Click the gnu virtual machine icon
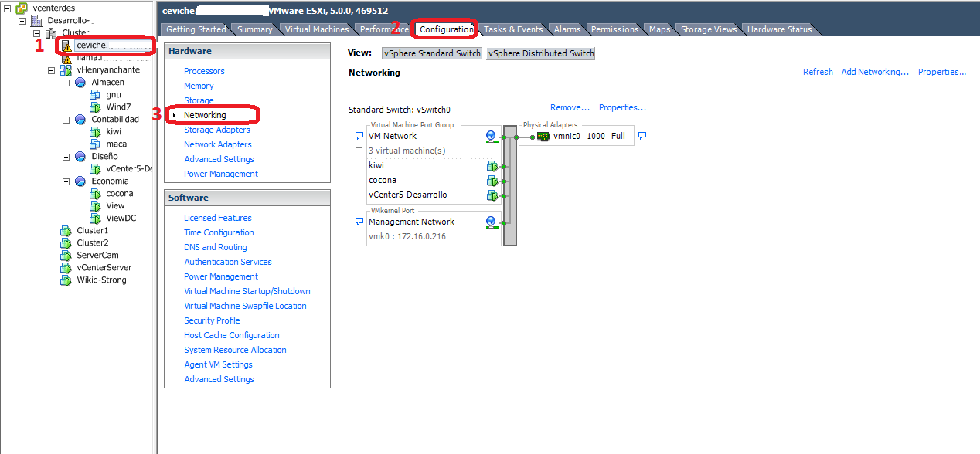The image size is (980, 454). tap(96, 94)
